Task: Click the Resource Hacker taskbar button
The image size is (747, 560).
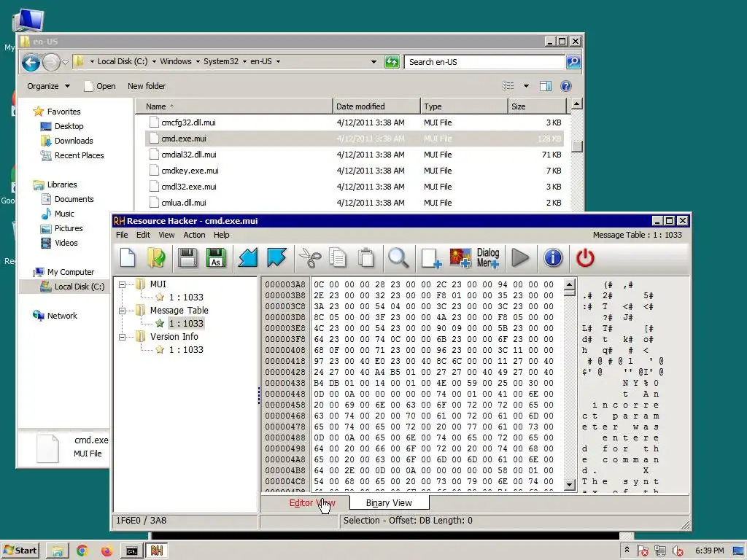Action: coord(157,551)
